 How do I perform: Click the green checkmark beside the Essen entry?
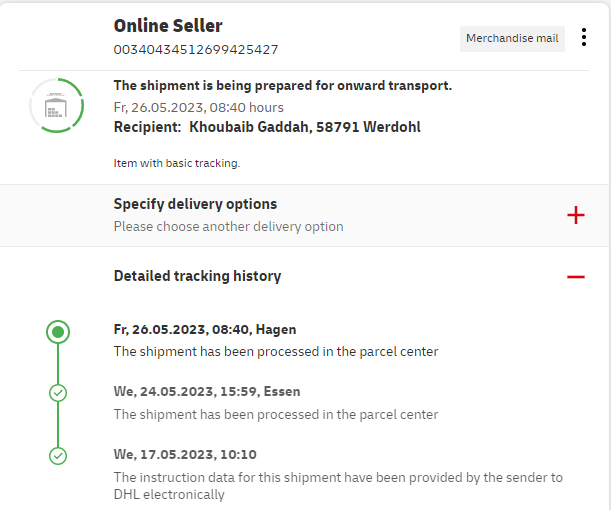tap(58, 393)
